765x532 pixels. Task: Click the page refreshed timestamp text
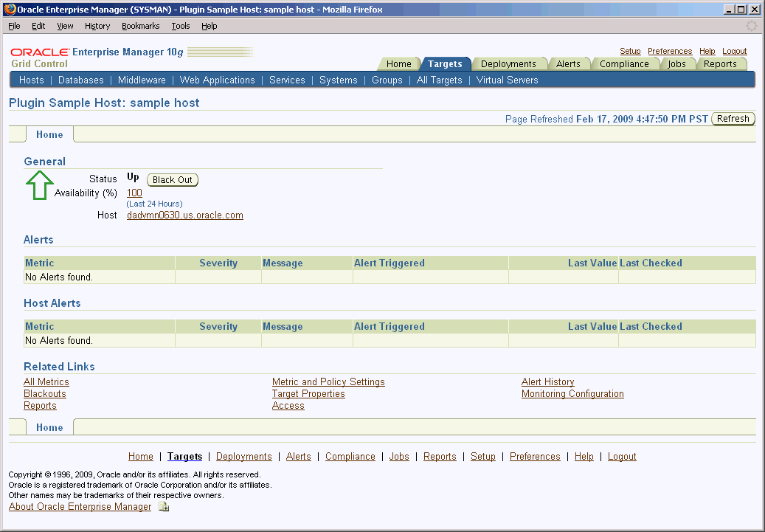[642, 119]
